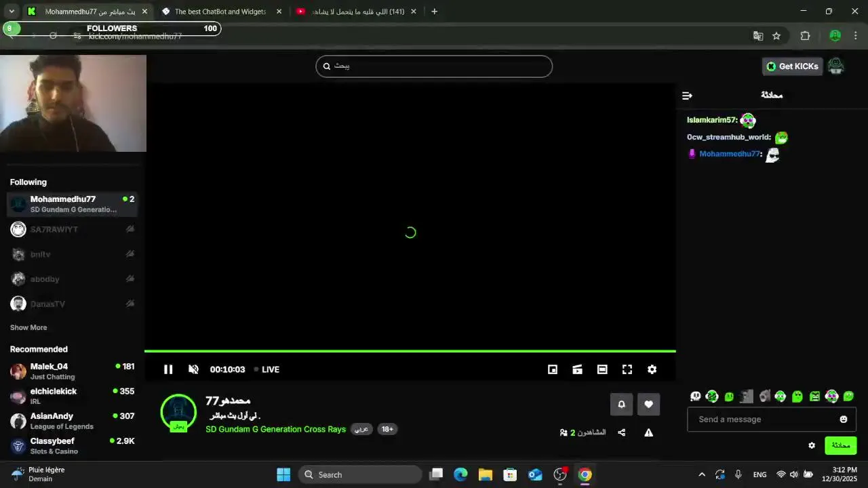Send message with green chat button

pos(840,445)
